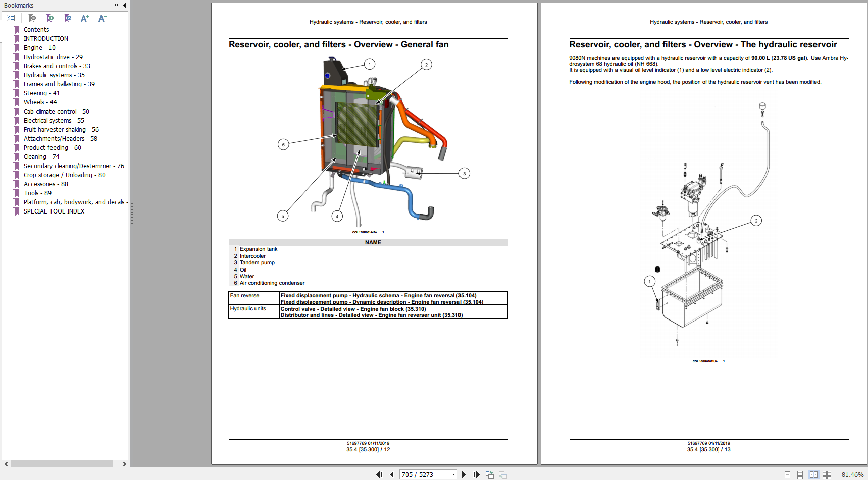Follow link Fixed displacement pump - Hydraulic schema
The height and width of the screenshot is (480, 868).
pos(378,296)
